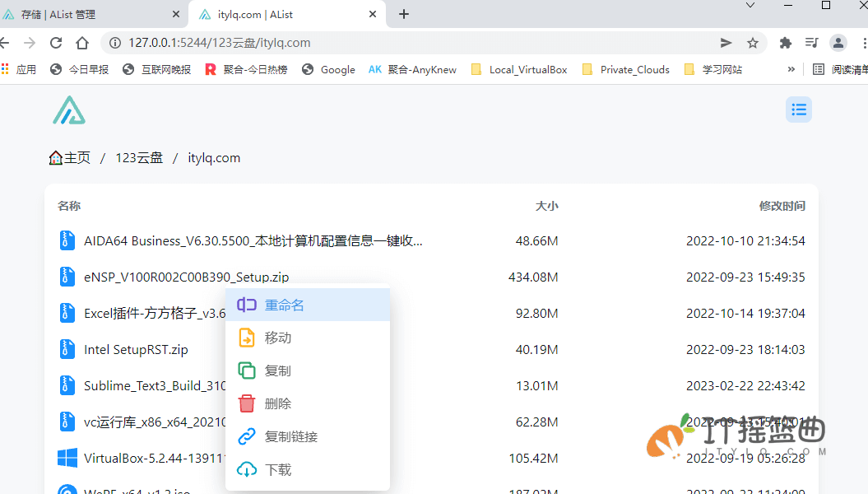This screenshot has height=494, width=868.
Task: Open the browser extensions puzzle icon
Action: pyautogui.click(x=784, y=42)
